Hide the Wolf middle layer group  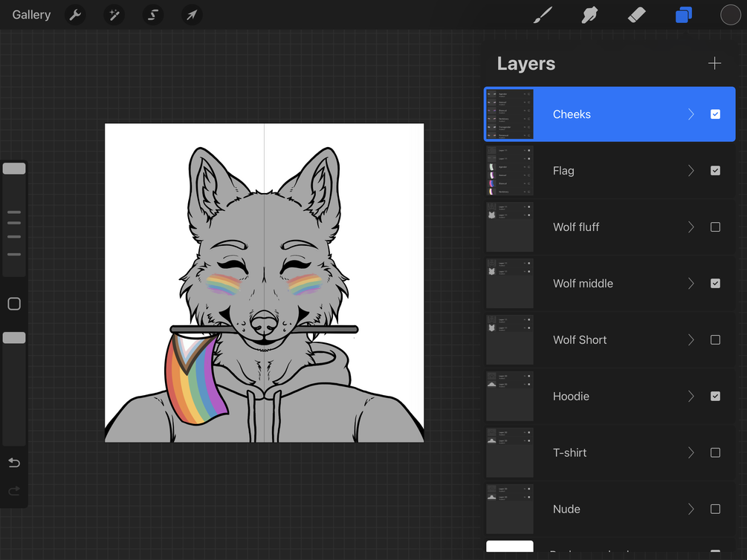(715, 283)
